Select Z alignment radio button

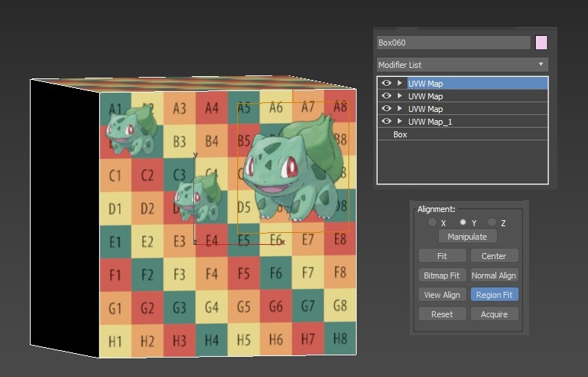point(492,222)
